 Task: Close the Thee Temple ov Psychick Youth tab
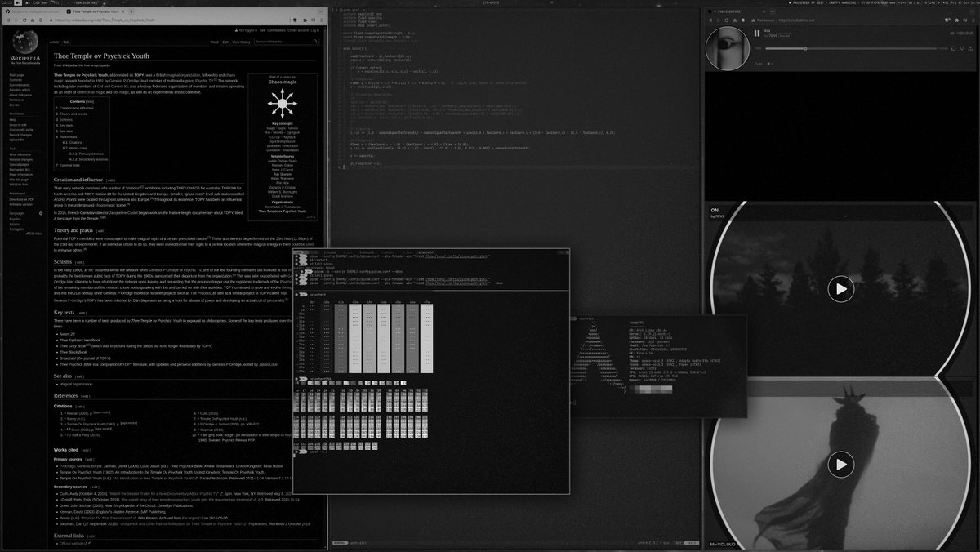coord(122,11)
